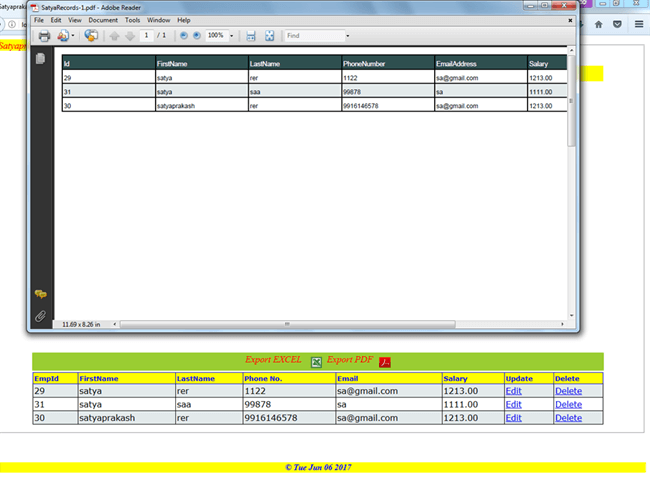This screenshot has height=483, width=650.
Task: Click the 'EmpId' column header
Action: point(55,379)
